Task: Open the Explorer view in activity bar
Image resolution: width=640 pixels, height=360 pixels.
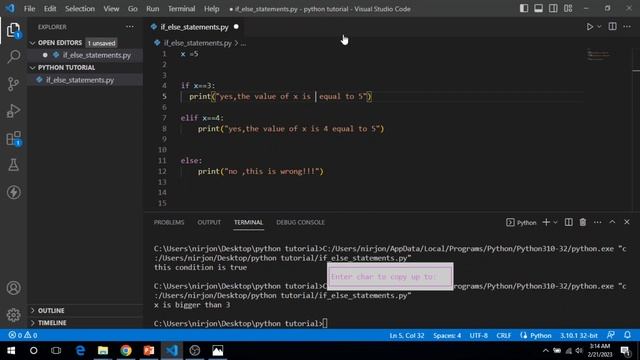Action: pyautogui.click(x=13, y=30)
